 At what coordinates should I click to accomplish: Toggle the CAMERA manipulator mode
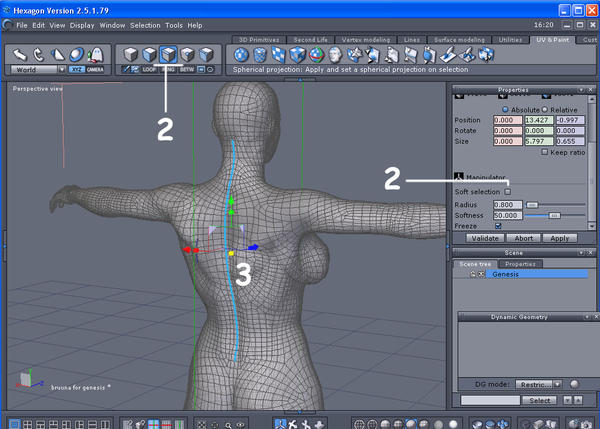point(94,70)
